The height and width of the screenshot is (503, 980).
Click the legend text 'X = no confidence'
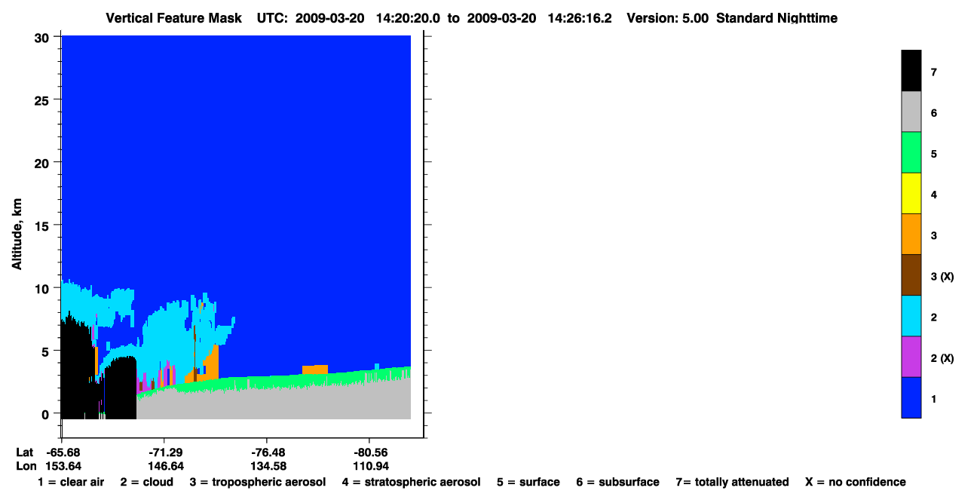click(x=855, y=482)
